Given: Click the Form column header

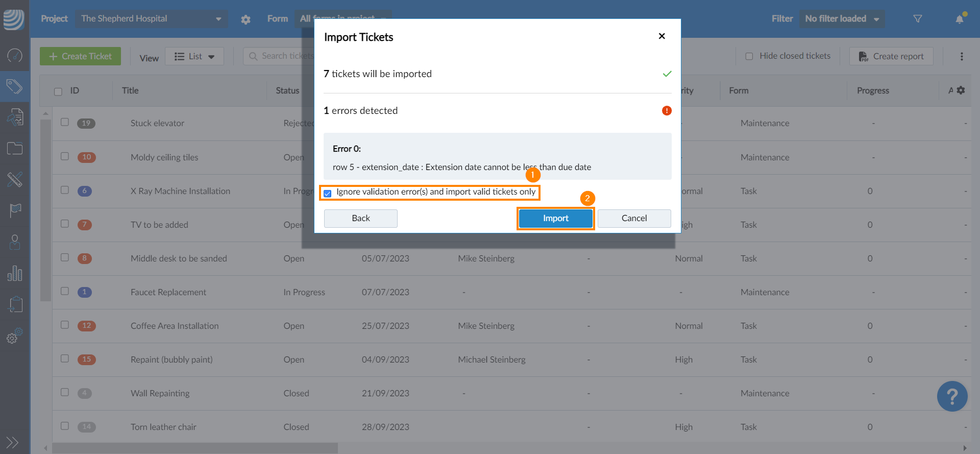Looking at the screenshot, I should 739,90.
